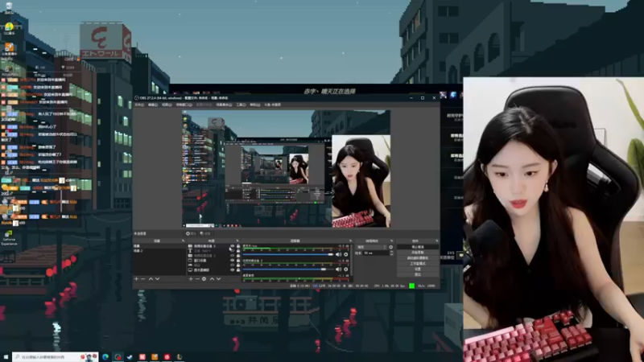
Task: Pop out the Sources dock
Action: pyautogui.click(x=237, y=241)
